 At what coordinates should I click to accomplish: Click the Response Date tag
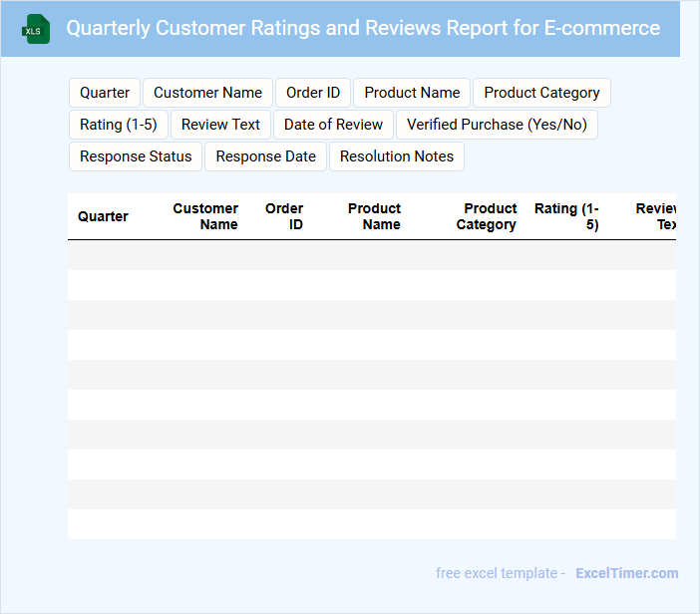click(x=265, y=156)
